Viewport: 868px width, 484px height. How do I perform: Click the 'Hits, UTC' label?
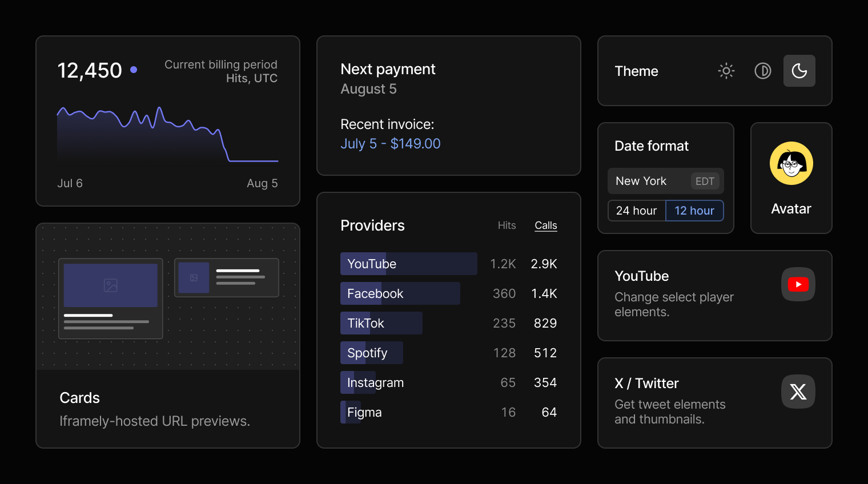[x=252, y=78]
